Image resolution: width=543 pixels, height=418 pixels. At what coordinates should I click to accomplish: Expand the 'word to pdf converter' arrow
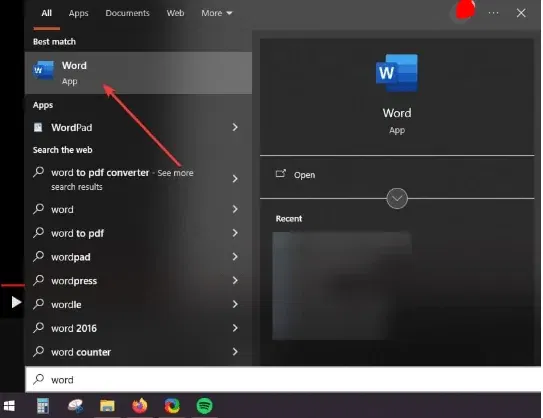[235, 179]
